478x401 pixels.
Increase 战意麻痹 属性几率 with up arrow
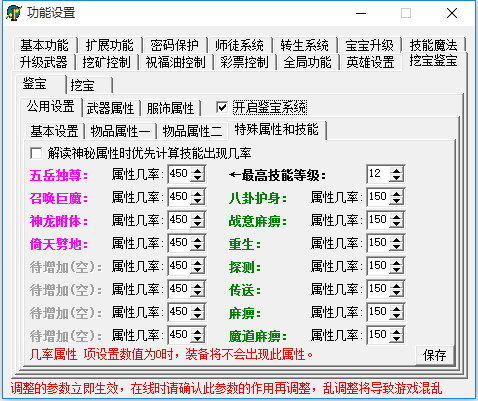[x=396, y=216]
